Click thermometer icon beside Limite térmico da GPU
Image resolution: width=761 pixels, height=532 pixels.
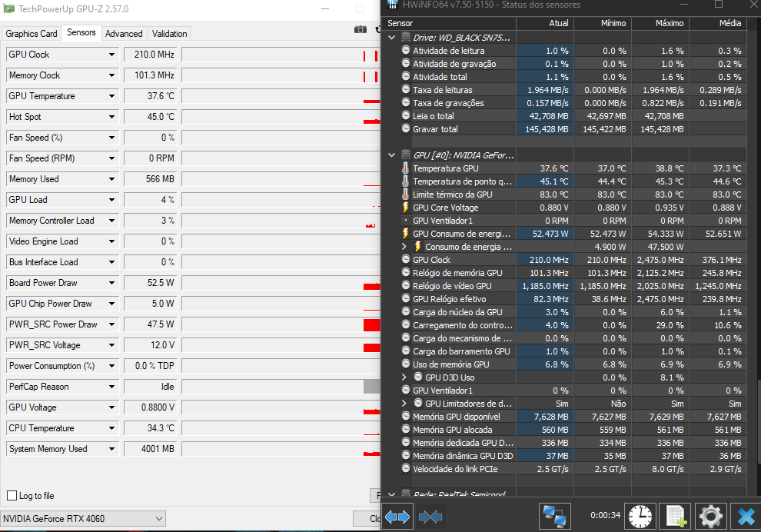point(406,195)
